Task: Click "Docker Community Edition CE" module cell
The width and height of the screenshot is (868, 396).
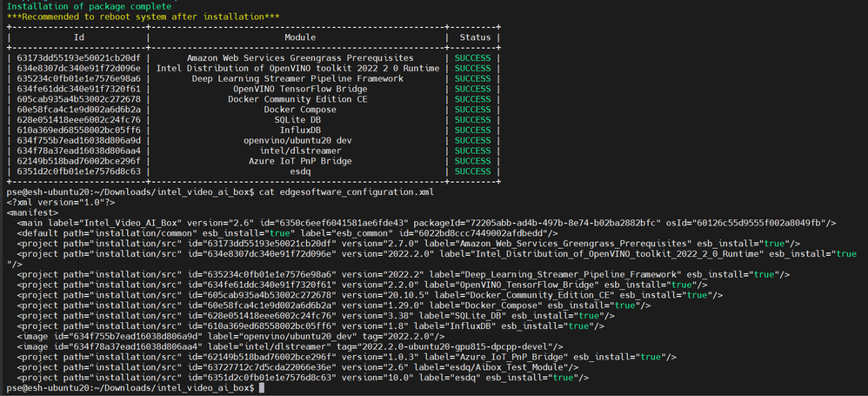Action: [x=297, y=99]
